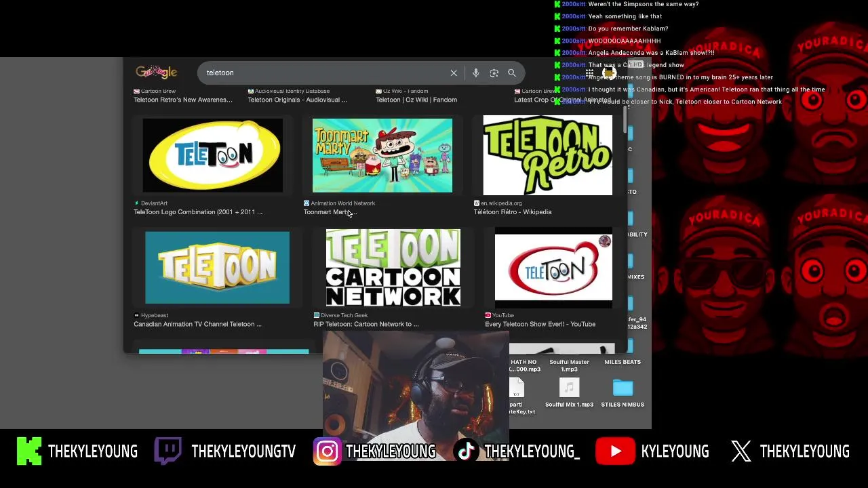The image size is (868, 488).
Task: Open 'Teletoon Originals - Audiovisual' result
Action: [298, 100]
